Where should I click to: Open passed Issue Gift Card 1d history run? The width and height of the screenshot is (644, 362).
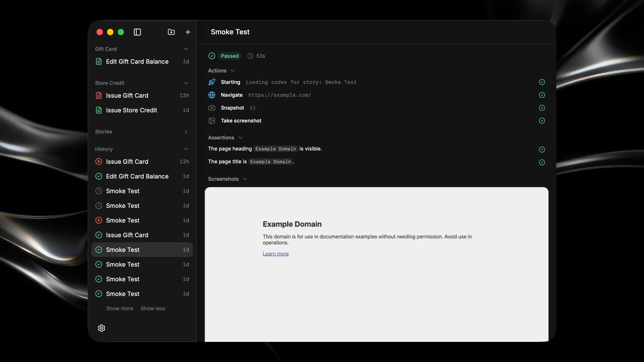tap(142, 235)
